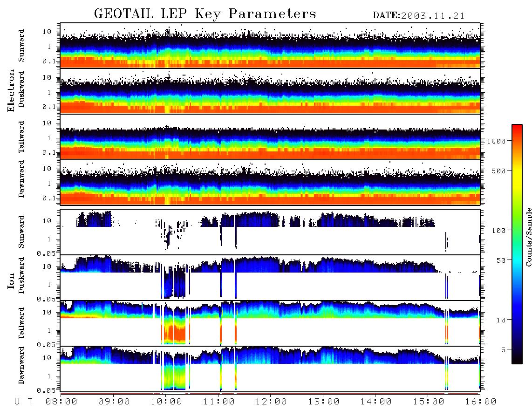Click the "Counts/Sample" colorbar label
Screen dimensions: 532x410
(528, 237)
